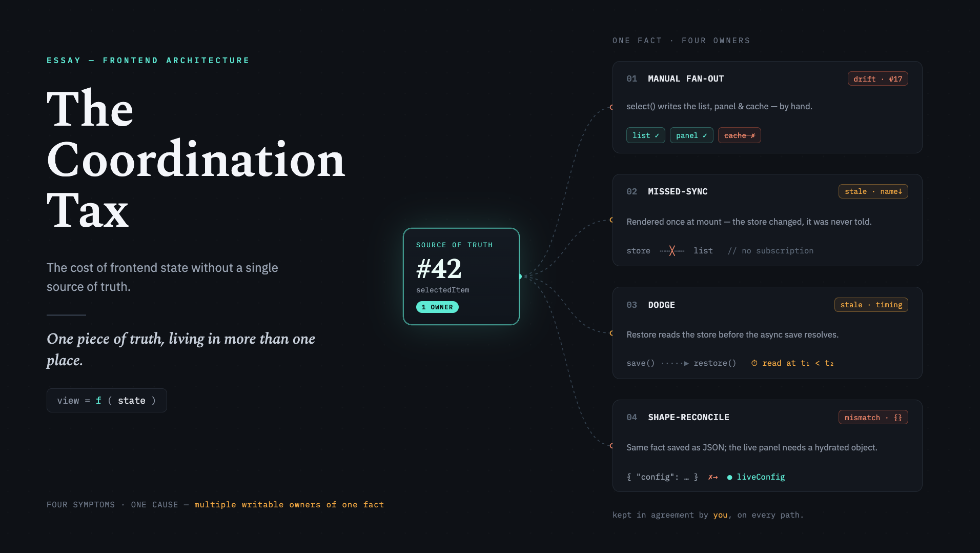980x553 pixels.
Task: Click the '03' card number
Action: point(631,305)
